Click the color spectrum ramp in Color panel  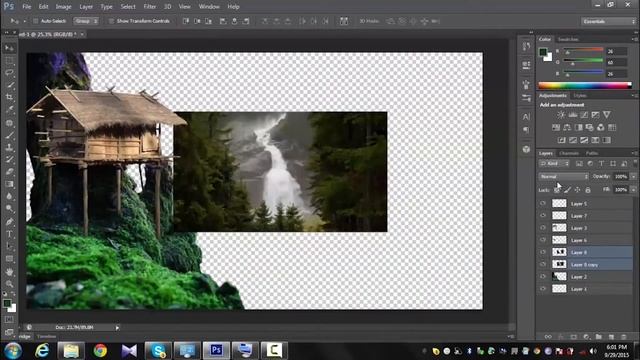[x=585, y=85]
